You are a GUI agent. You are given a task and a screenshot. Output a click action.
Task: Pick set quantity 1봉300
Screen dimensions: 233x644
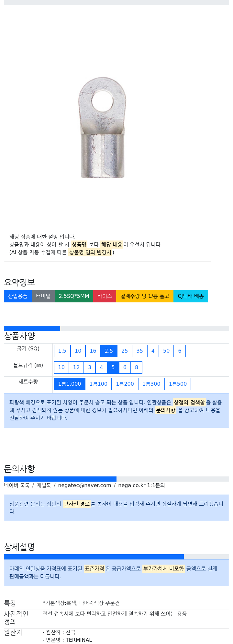tap(151, 384)
